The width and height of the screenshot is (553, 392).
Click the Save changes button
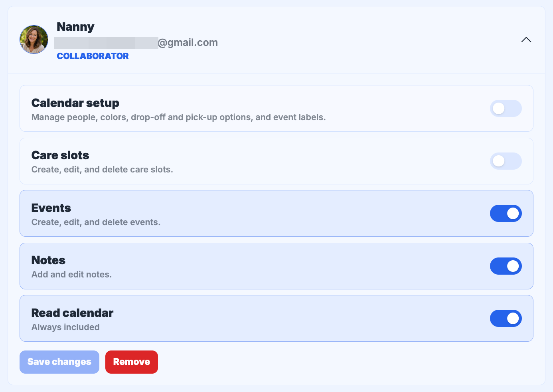point(59,362)
